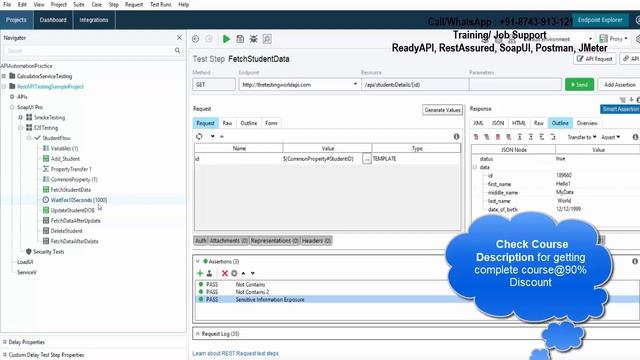Switch to the Raw request tab
Screen dimensions: 640x360
[227, 123]
